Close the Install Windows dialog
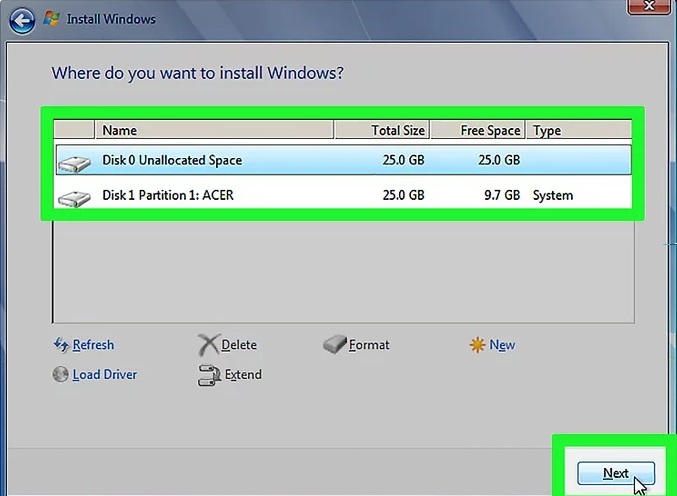The width and height of the screenshot is (677, 496). [649, 6]
